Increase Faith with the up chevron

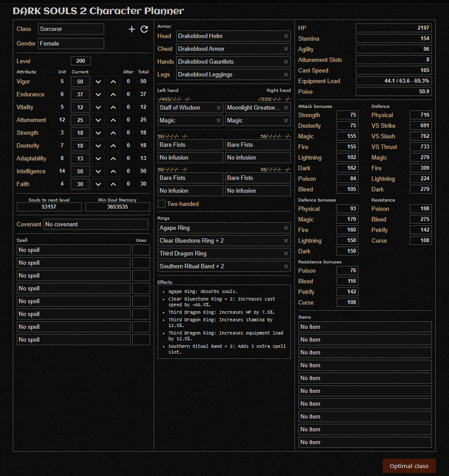(113, 184)
